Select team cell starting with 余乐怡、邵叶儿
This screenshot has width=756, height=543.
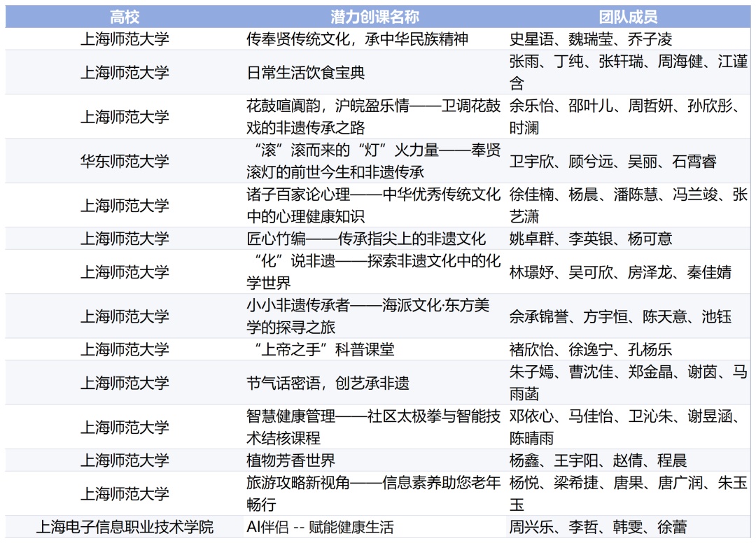[626, 117]
